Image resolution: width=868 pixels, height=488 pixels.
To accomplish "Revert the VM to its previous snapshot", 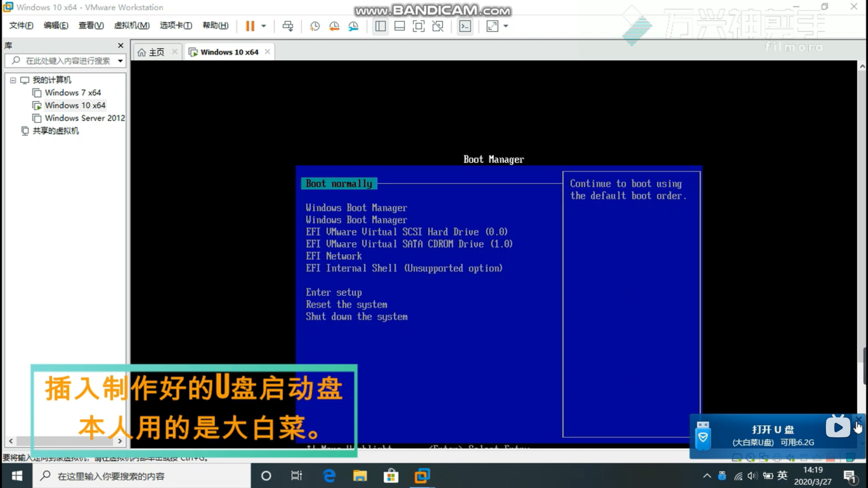I will 334,26.
